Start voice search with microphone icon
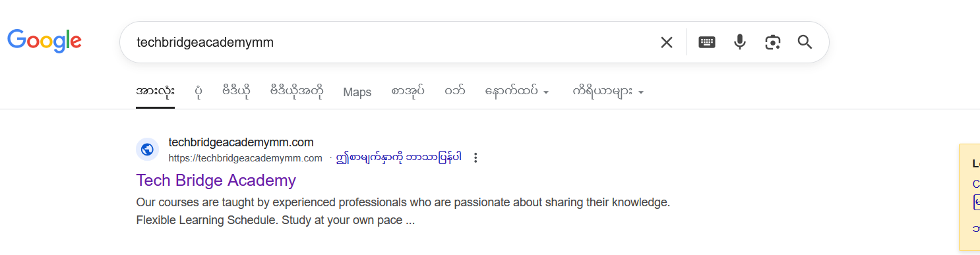Screen dimensions: 980x255 (x=740, y=42)
